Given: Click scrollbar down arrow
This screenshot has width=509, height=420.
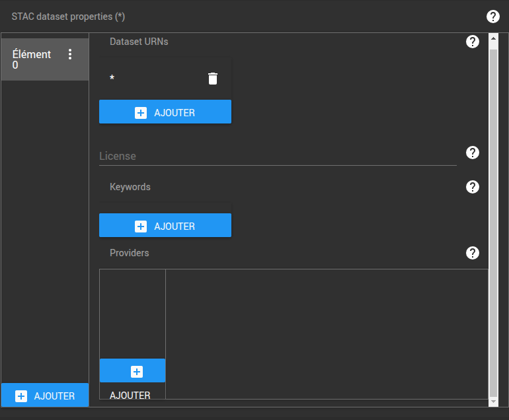Looking at the screenshot, I should (493, 402).
